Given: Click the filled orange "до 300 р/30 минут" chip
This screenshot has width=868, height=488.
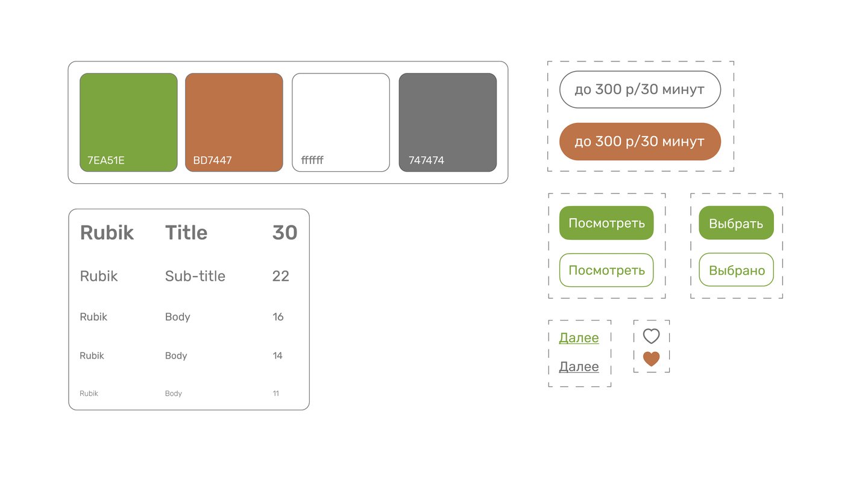Looking at the screenshot, I should coord(640,142).
